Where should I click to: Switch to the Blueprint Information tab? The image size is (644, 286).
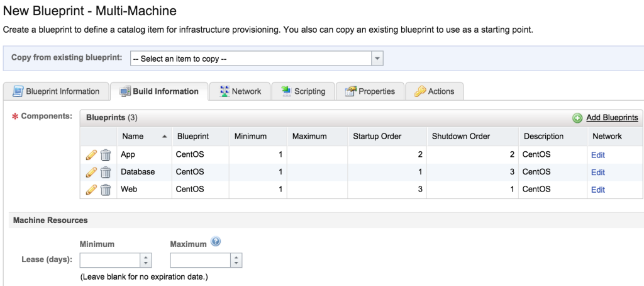56,91
